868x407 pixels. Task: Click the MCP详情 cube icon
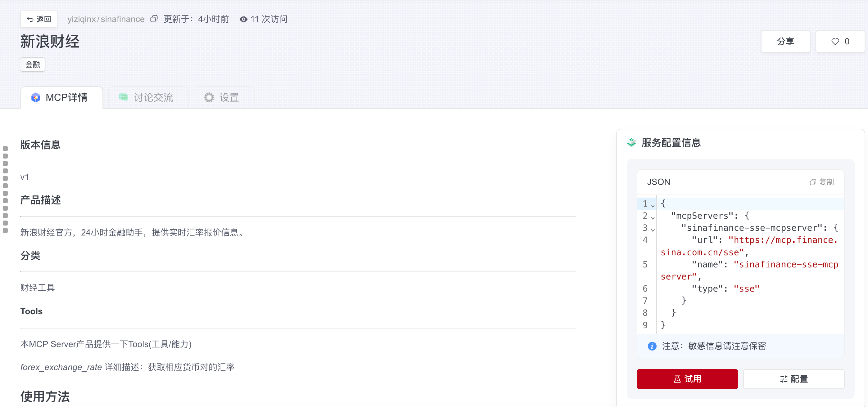click(x=36, y=98)
